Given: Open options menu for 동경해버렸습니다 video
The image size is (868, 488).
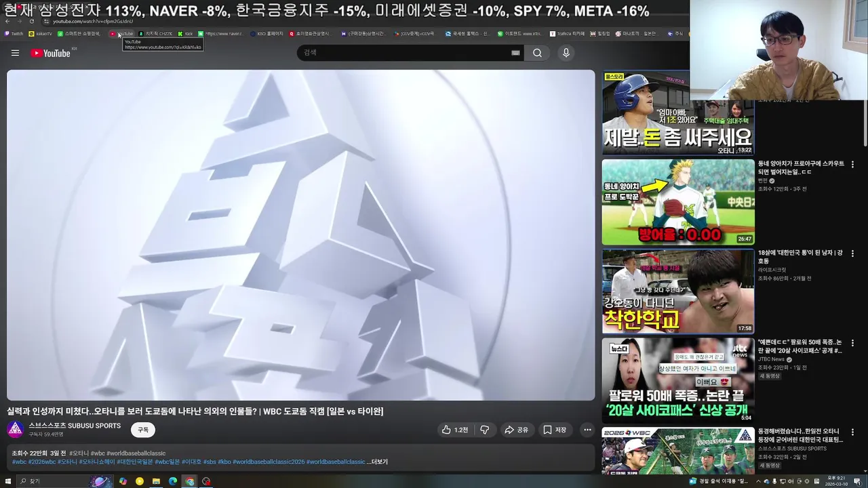Looking at the screenshot, I should pos(852,432).
